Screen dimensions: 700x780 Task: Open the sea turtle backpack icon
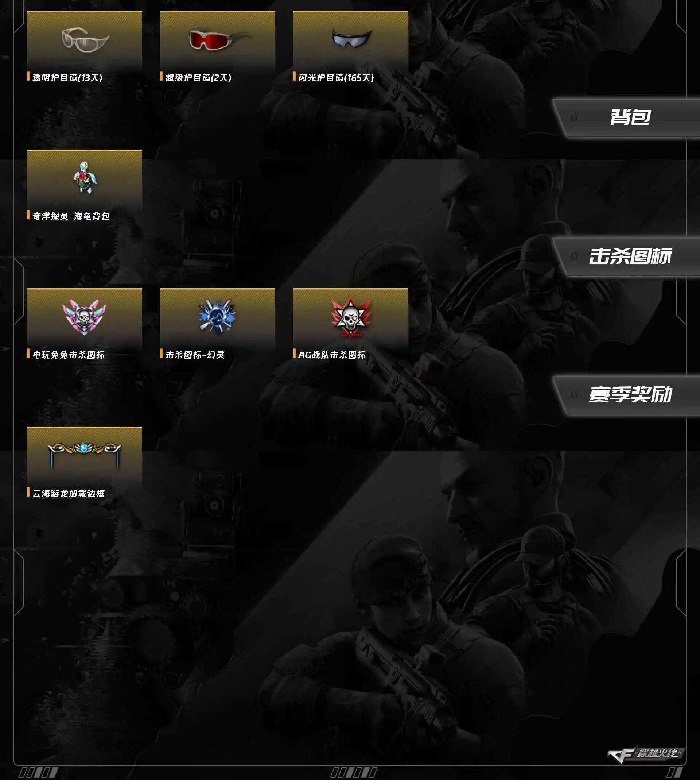pos(85,177)
